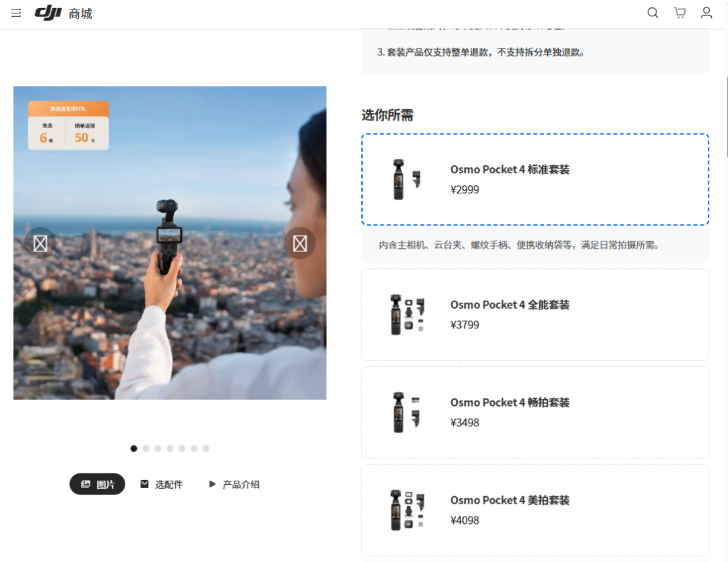Click the 免息 6期 promo offer

point(46,131)
